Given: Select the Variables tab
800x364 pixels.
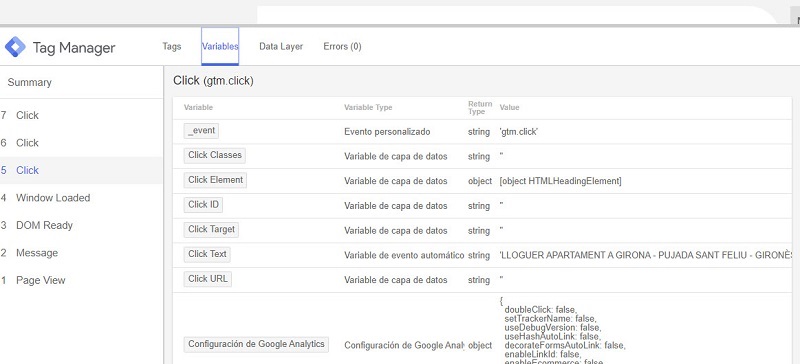Looking at the screenshot, I should [x=220, y=46].
